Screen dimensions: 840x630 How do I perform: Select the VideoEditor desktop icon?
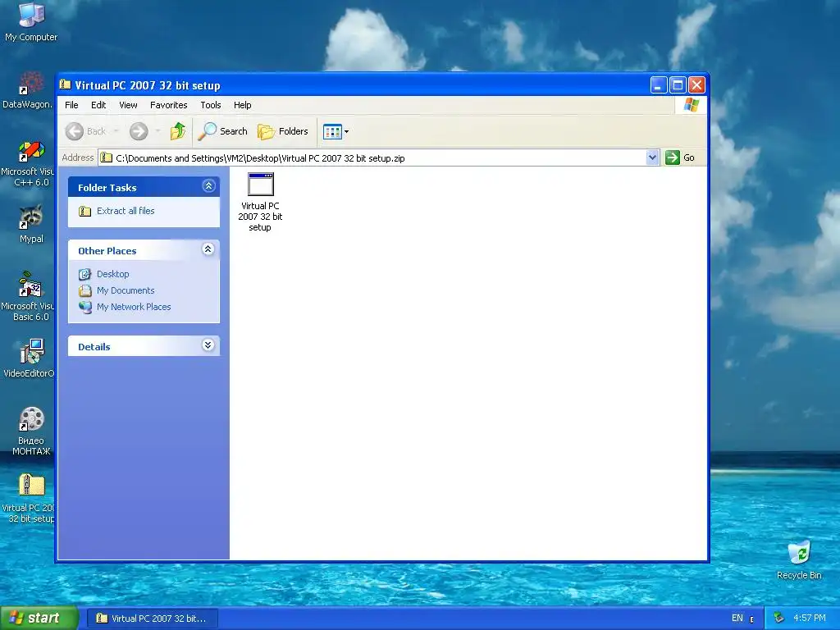tap(29, 358)
